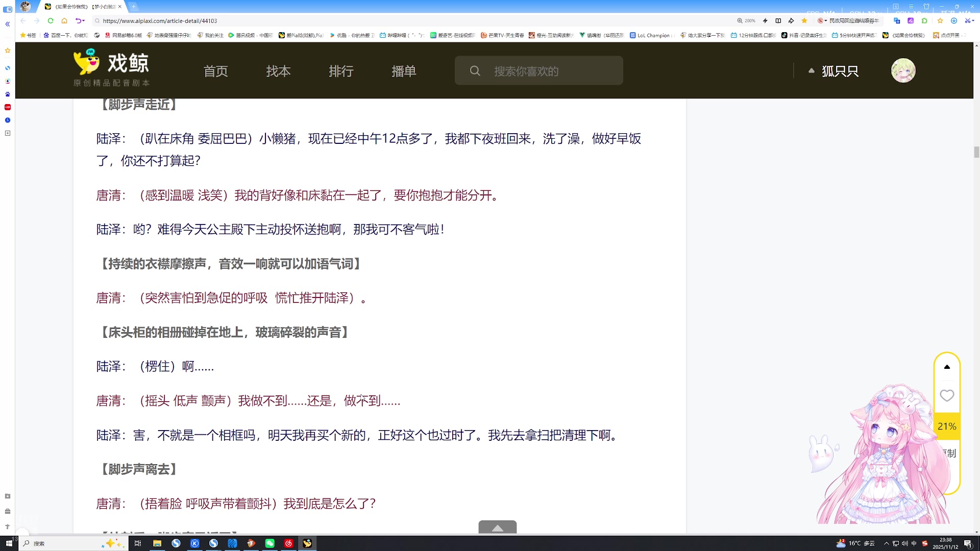The height and width of the screenshot is (551, 980).
Task: Toggle the heart favorite on the side panel
Action: pos(947,395)
